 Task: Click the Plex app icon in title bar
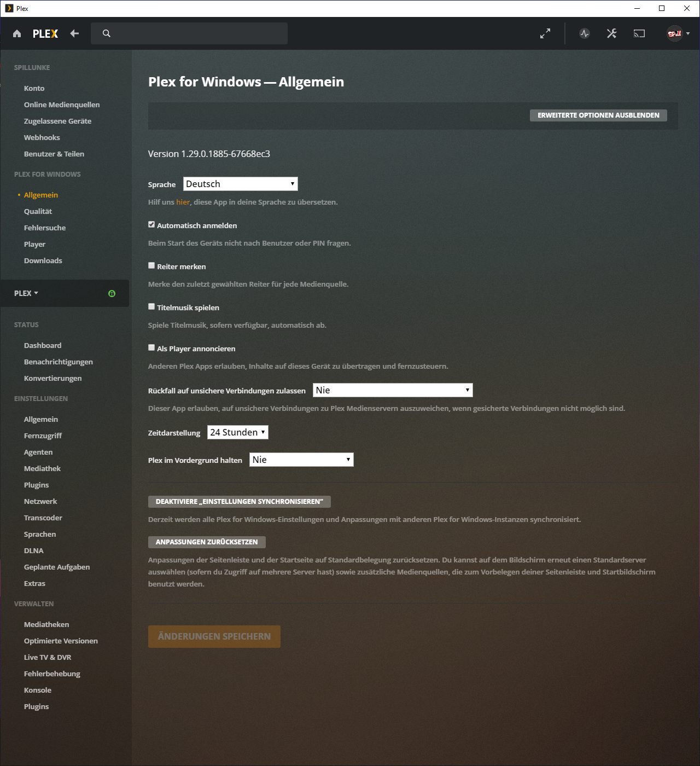click(x=9, y=8)
